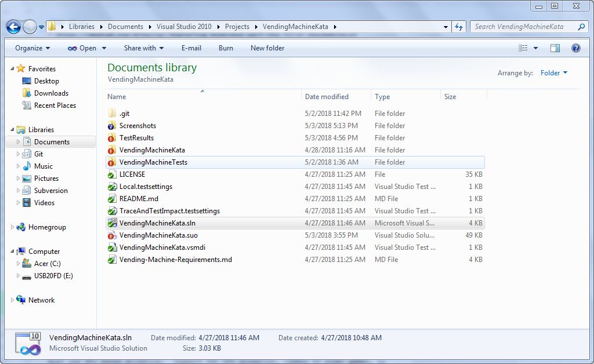Viewport: 594px width, 364px height.
Task: Select the Pictures library in the navigation pane
Action: click(x=46, y=178)
